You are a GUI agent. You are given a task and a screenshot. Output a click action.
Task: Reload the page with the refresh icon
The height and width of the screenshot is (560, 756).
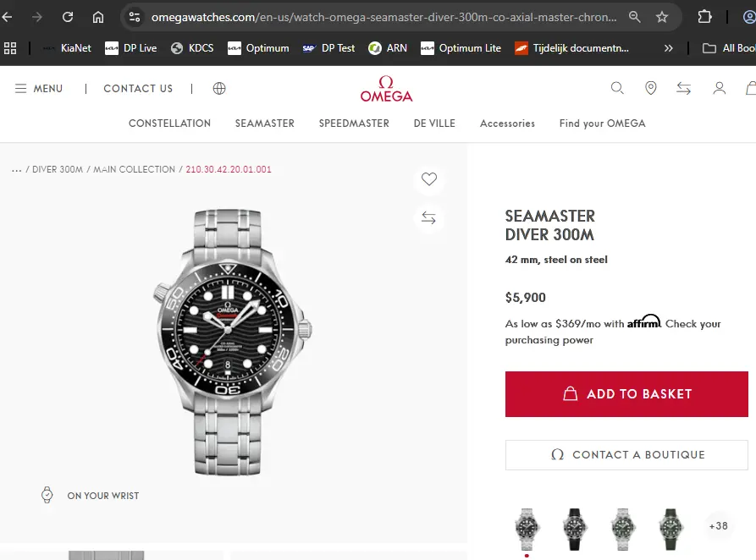(68, 17)
